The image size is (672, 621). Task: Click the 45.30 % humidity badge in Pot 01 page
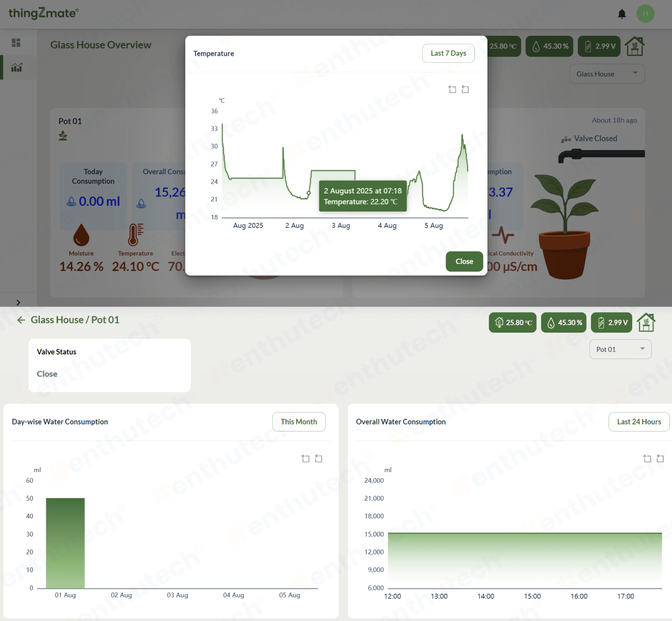[564, 323]
